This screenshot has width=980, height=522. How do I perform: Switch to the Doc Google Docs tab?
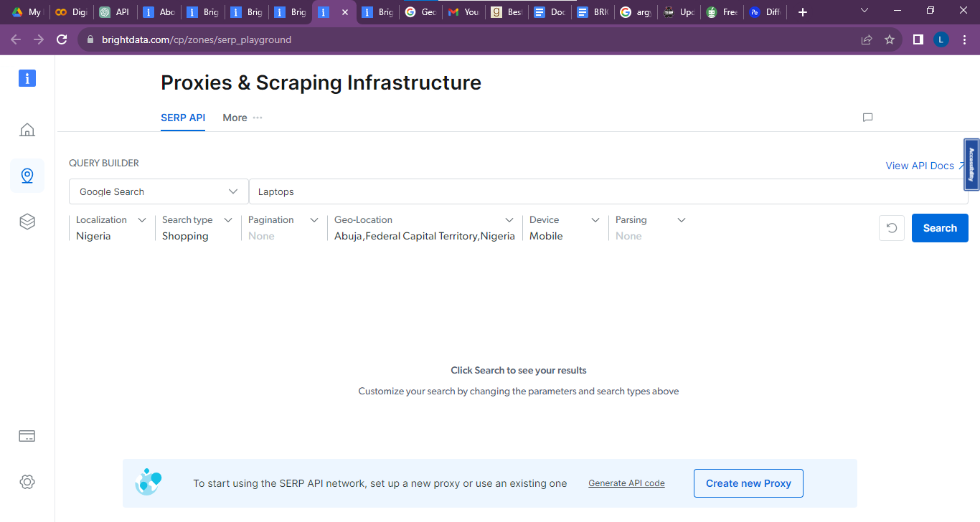550,12
